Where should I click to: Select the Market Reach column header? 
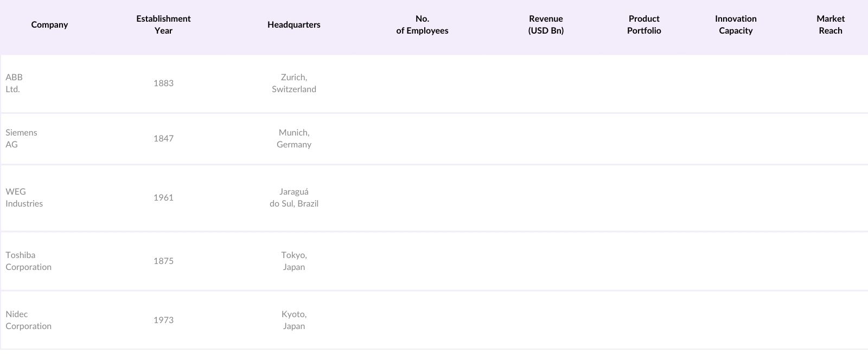click(830, 25)
